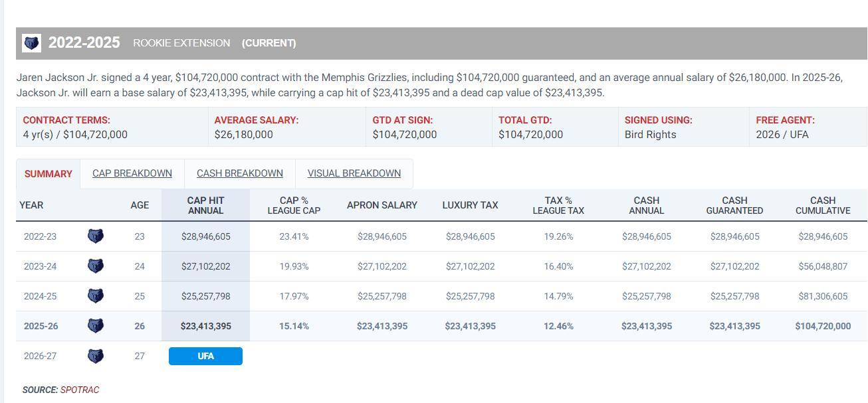Switch to the Cap Breakdown tab
This screenshot has width=868, height=403.
[x=132, y=173]
